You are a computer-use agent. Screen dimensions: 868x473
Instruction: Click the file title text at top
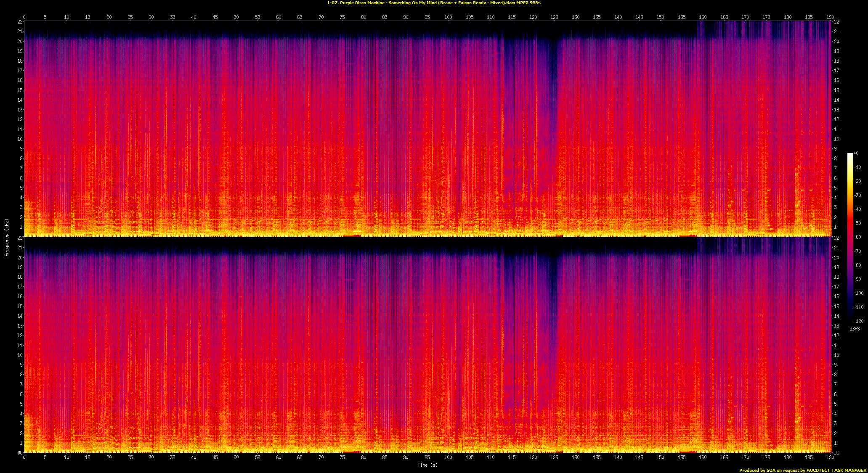[434, 3]
